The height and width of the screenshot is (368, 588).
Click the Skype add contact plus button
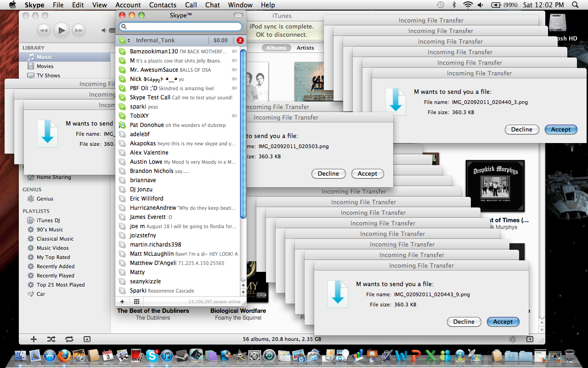click(122, 301)
